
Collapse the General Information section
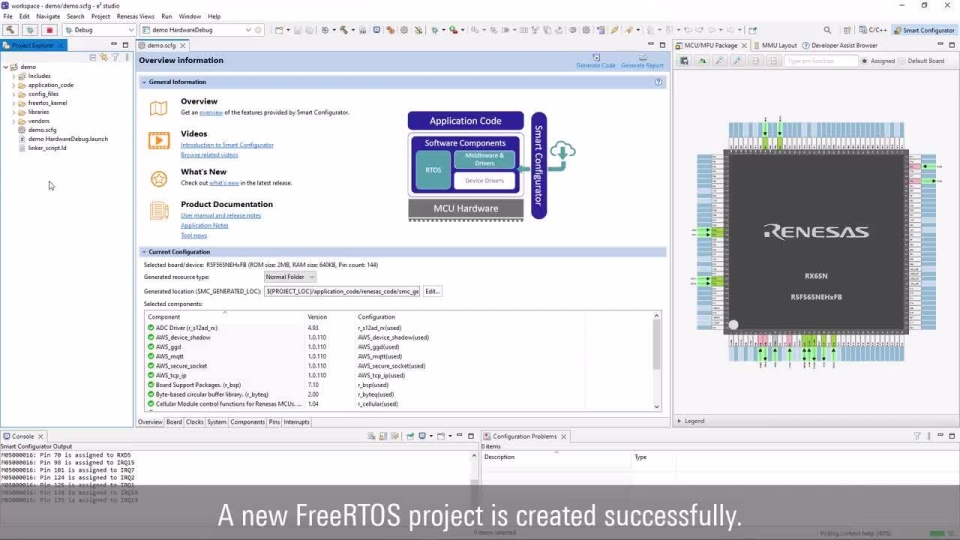pos(144,82)
